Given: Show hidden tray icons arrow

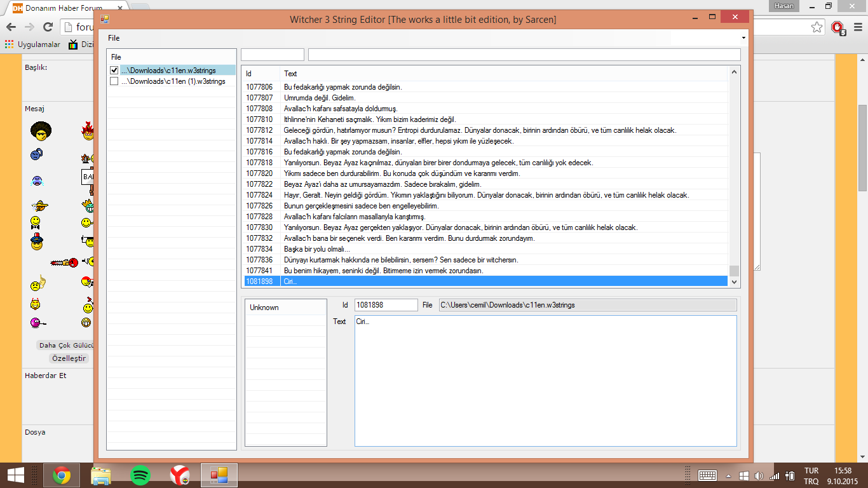Looking at the screenshot, I should pos(728,476).
